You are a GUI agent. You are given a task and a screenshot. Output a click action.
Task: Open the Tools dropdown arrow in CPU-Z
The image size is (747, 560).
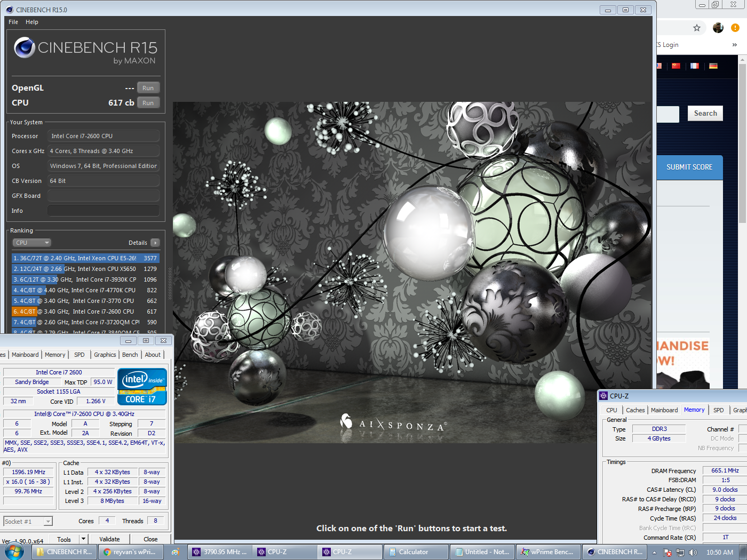click(83, 539)
